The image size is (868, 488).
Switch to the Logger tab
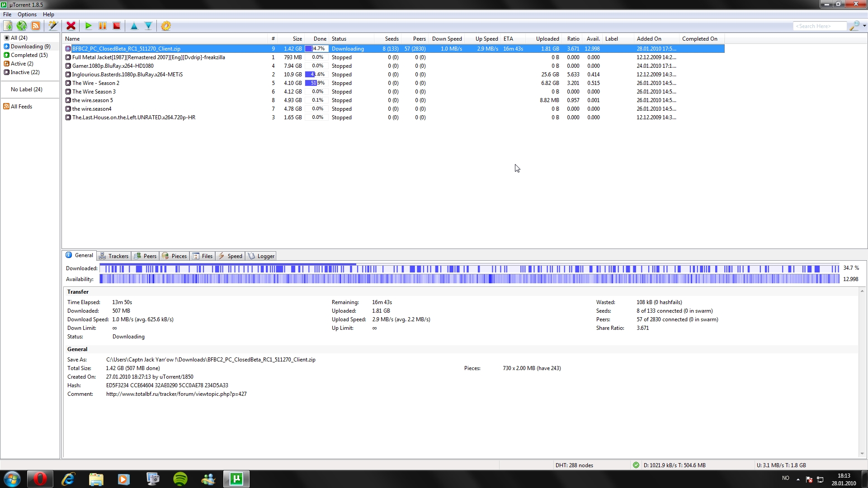[261, 256]
